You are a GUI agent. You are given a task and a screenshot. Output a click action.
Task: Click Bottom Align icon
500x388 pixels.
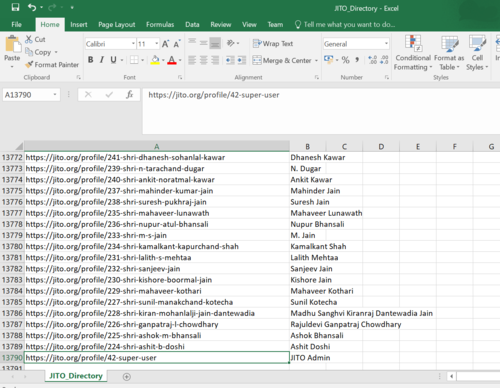click(215, 43)
